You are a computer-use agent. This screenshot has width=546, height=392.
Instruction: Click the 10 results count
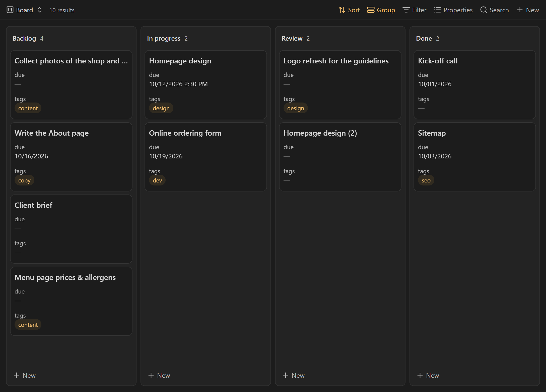(x=62, y=10)
